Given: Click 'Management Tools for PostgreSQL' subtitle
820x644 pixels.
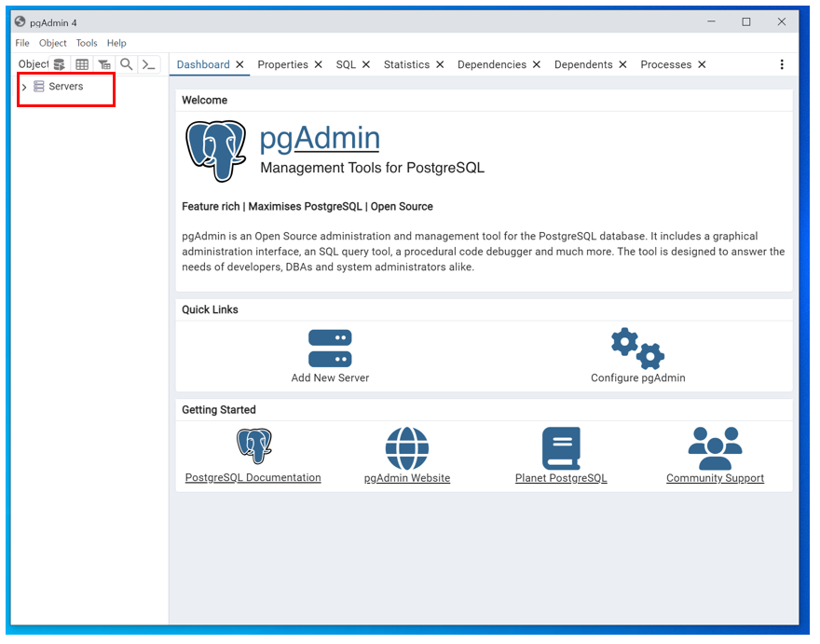Looking at the screenshot, I should click(373, 168).
